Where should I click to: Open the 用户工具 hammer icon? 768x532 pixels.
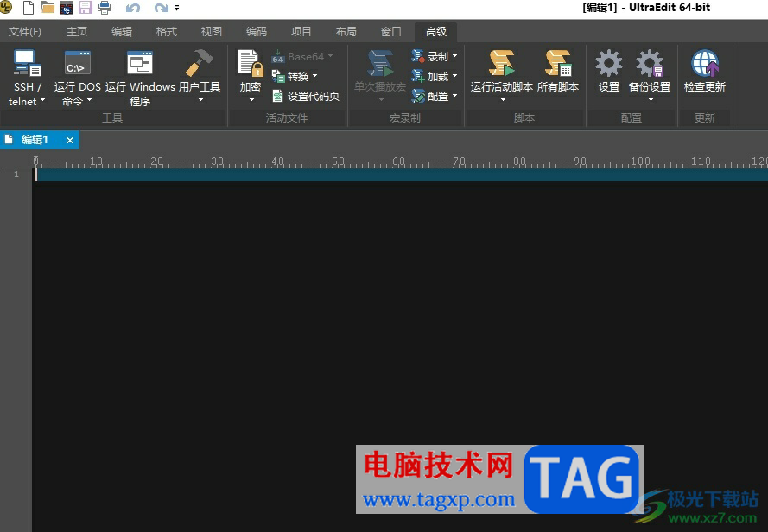(199, 63)
